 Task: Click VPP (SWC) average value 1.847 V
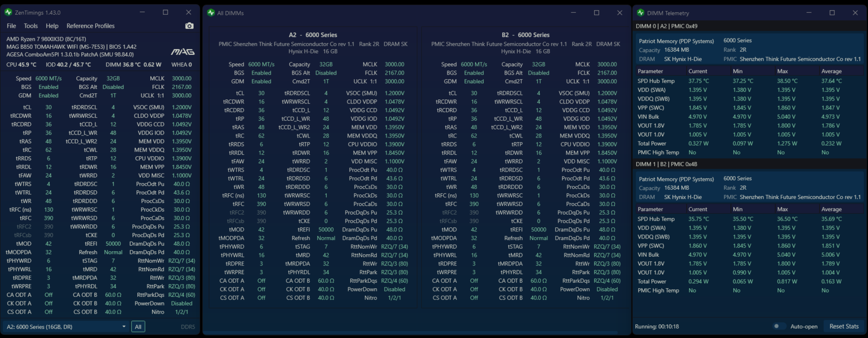pos(830,108)
